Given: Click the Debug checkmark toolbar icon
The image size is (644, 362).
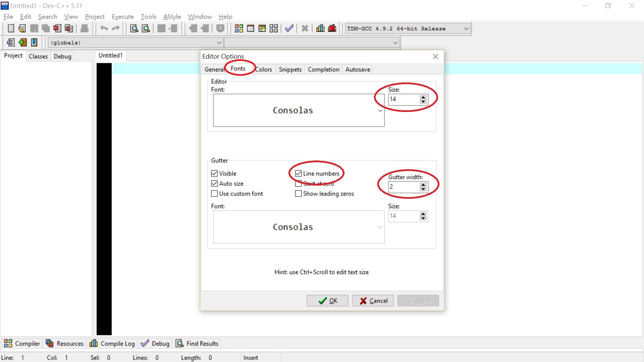Looking at the screenshot, I should pyautogui.click(x=289, y=28).
